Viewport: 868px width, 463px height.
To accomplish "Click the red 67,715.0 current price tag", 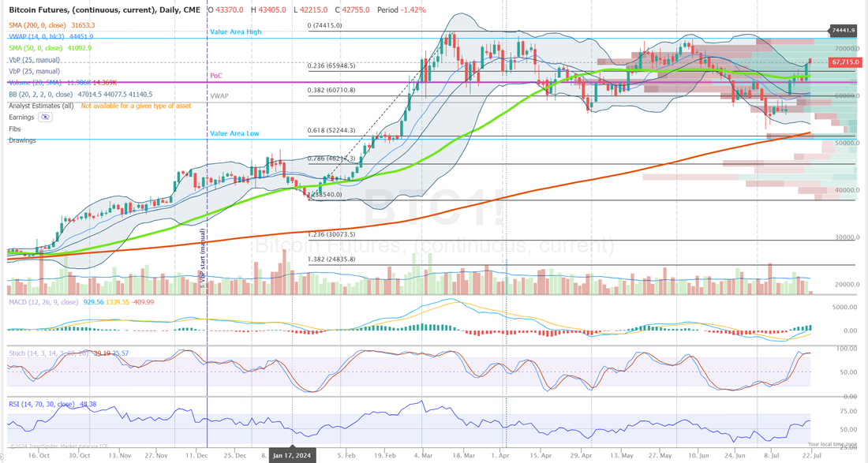I will point(845,62).
